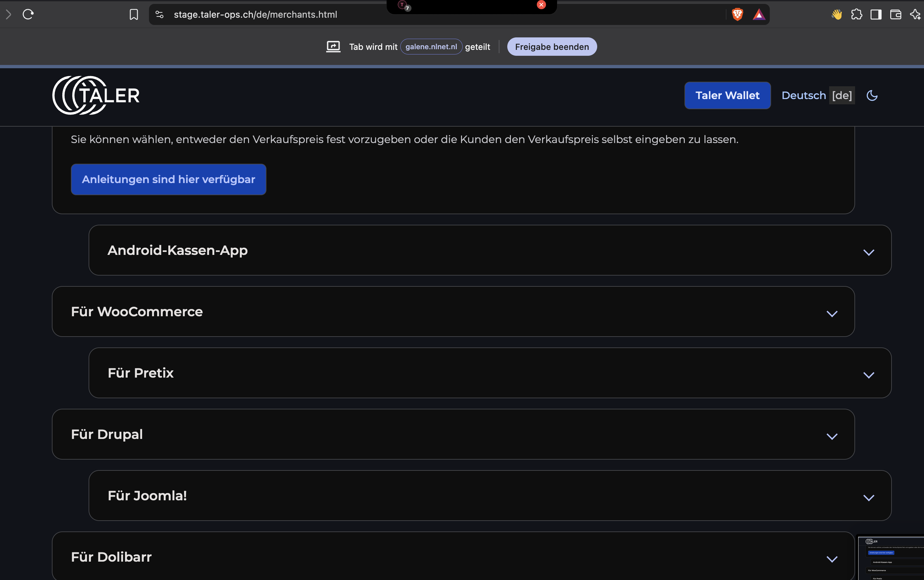Click the galene.nlnet.nl chip
This screenshot has width=924, height=580.
click(431, 47)
